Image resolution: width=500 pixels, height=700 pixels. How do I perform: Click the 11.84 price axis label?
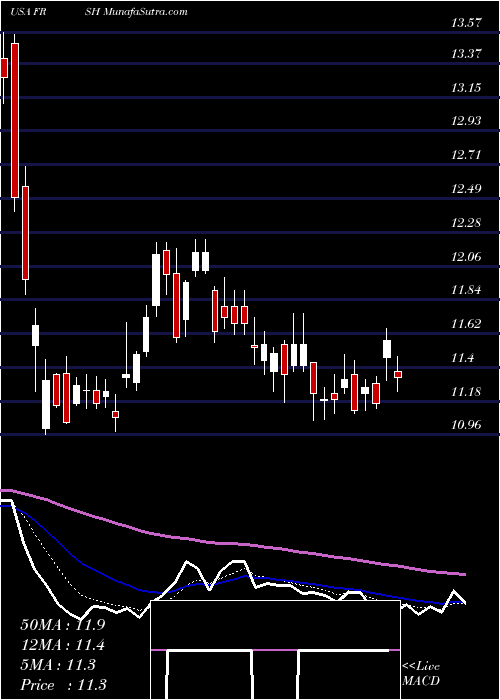coord(467,290)
